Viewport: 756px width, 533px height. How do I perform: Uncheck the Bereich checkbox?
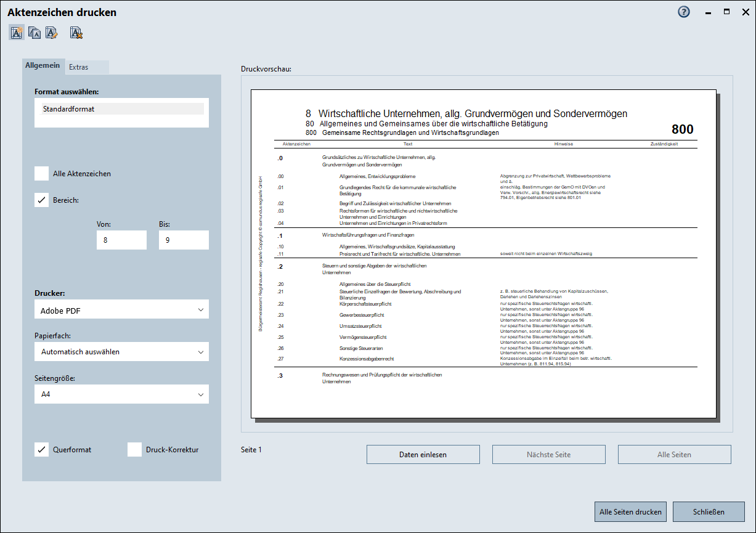(x=42, y=200)
